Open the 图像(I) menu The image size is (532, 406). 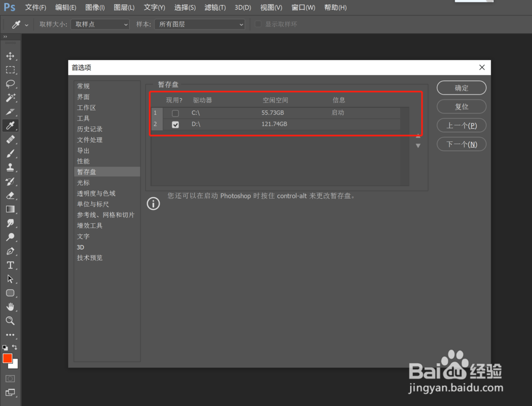(x=95, y=7)
